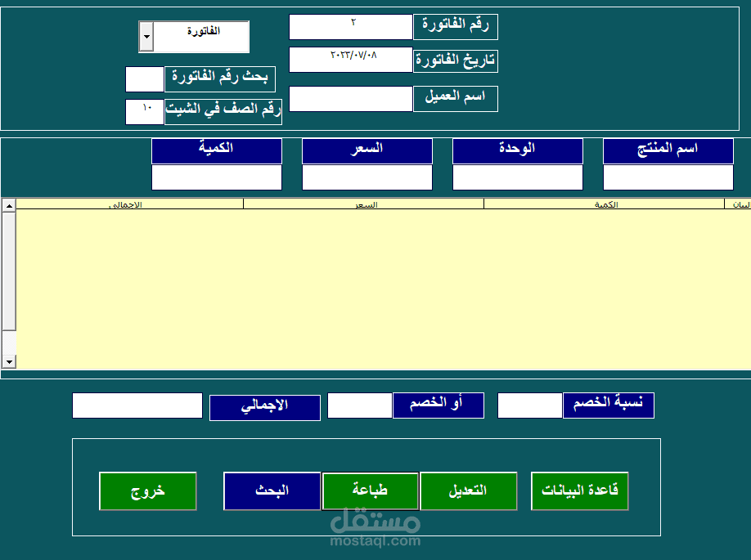The width and height of the screenshot is (751, 560).
Task: Click the input box under السعر
Action: 367,177
